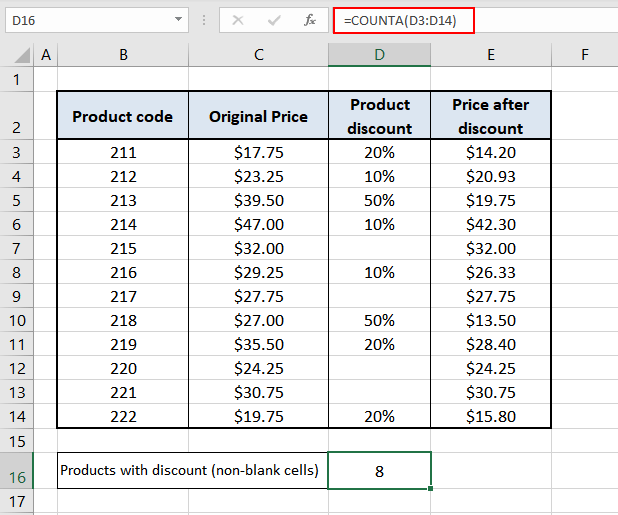The height and width of the screenshot is (515, 618).
Task: Click the $39.50 original price cell
Action: (259, 200)
